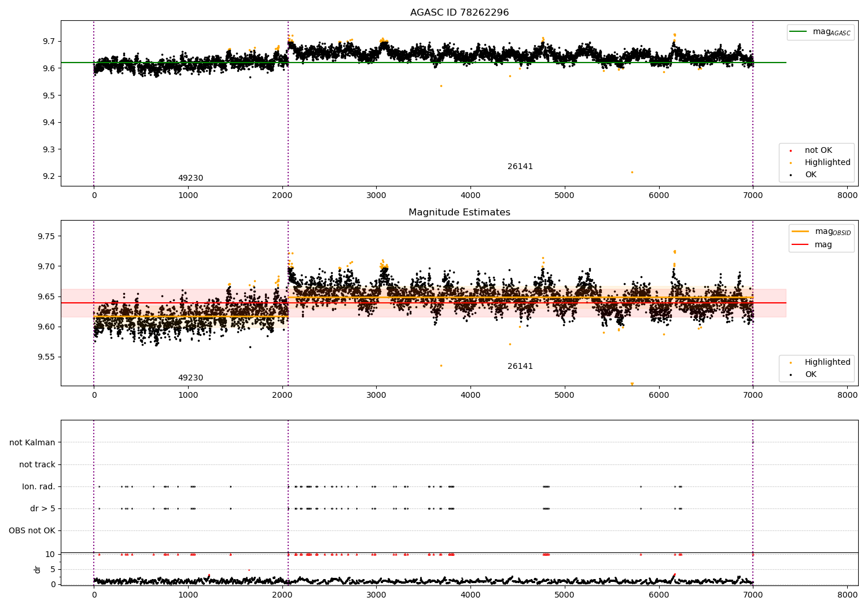
Task: Click the 'OK' marker in middle plot legend
Action: click(790, 375)
